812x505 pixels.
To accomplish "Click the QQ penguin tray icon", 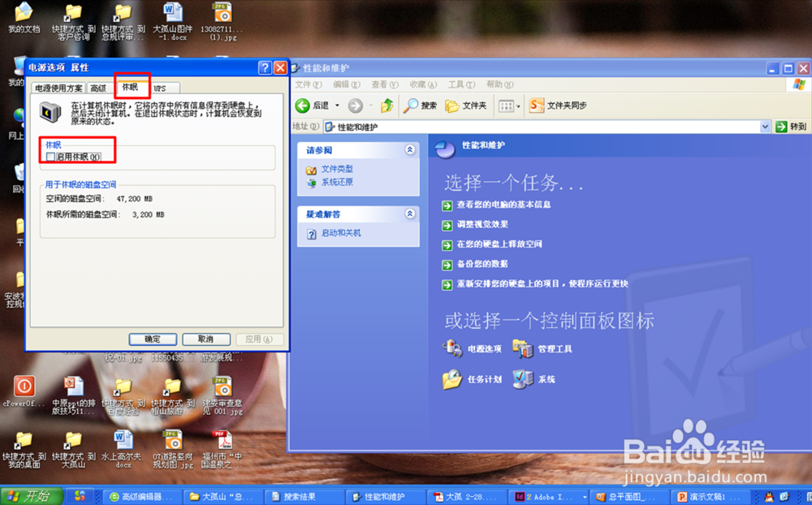I will 768,497.
